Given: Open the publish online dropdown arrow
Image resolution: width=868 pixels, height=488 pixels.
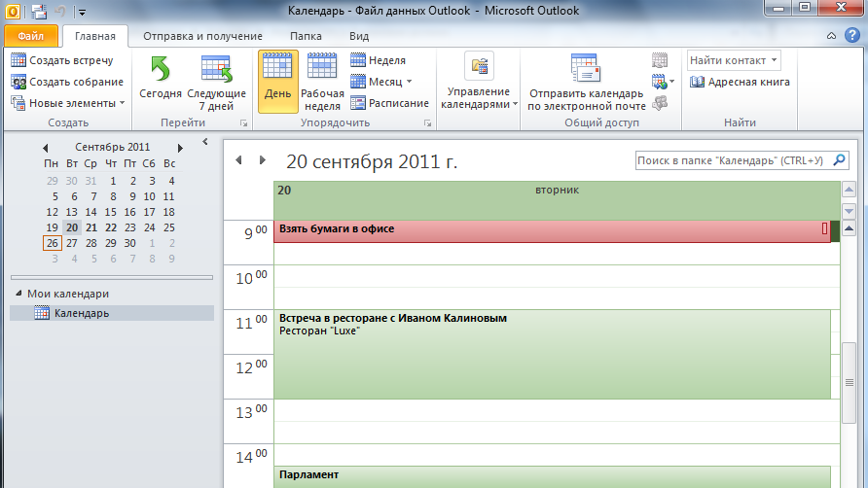Looking at the screenshot, I should point(672,82).
